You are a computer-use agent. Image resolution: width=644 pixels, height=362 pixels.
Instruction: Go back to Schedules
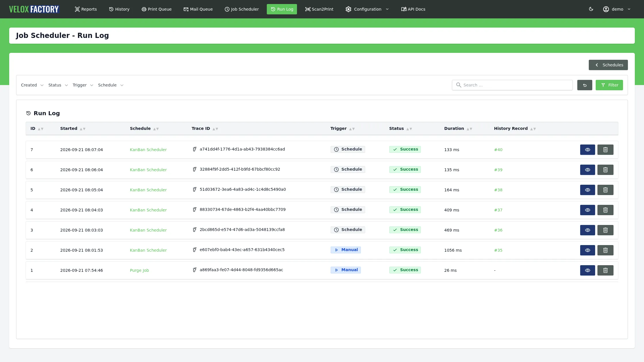[608, 65]
